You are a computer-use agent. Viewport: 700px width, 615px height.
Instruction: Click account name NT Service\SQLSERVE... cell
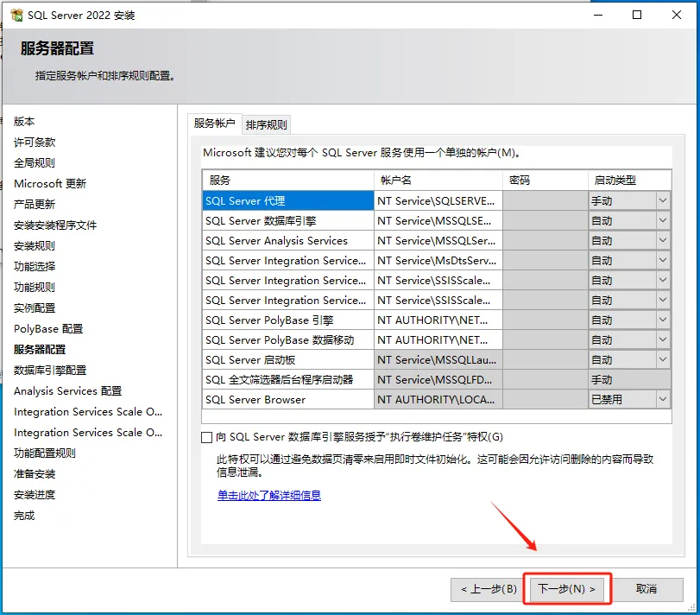[x=438, y=201]
